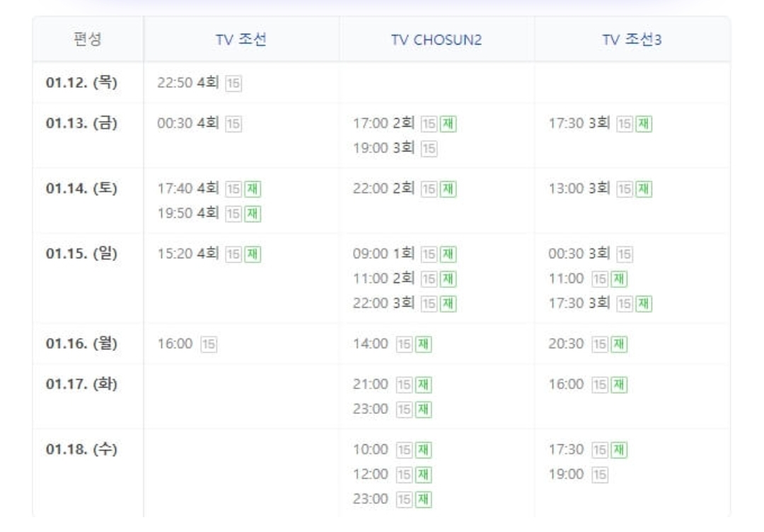Open the TV 조선 channel header link
This screenshot has width=764, height=532.
click(x=241, y=40)
